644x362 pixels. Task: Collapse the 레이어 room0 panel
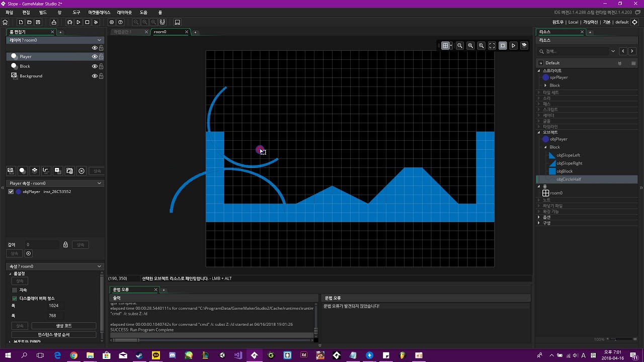[99, 40]
